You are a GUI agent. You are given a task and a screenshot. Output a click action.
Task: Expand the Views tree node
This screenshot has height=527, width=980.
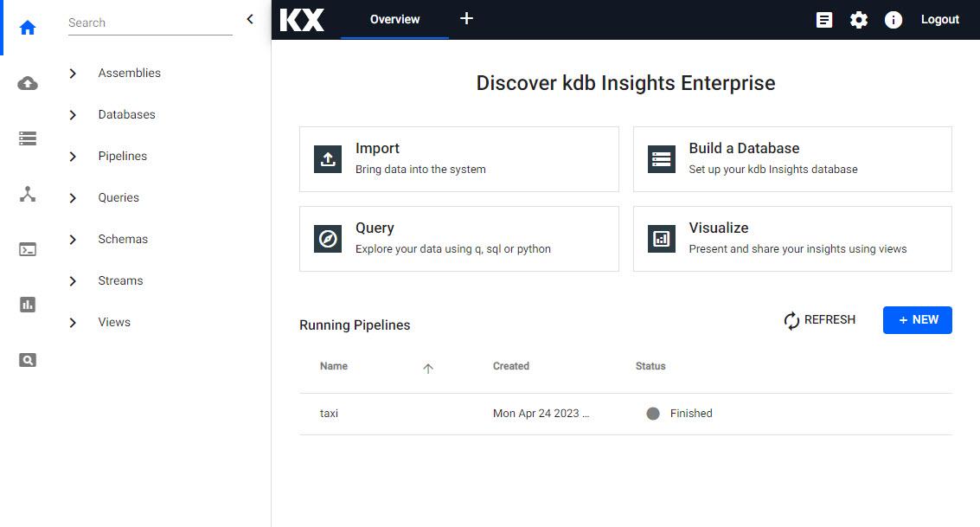73,323
